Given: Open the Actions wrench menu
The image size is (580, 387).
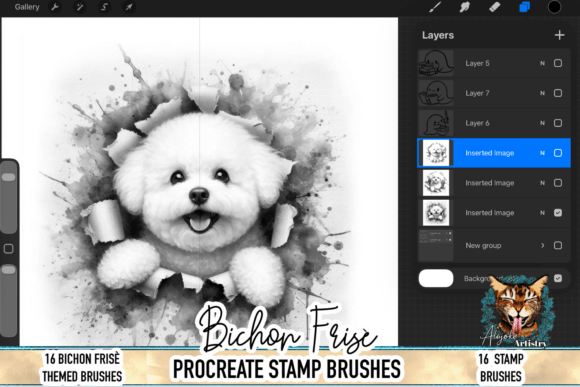Looking at the screenshot, I should pos(55,7).
